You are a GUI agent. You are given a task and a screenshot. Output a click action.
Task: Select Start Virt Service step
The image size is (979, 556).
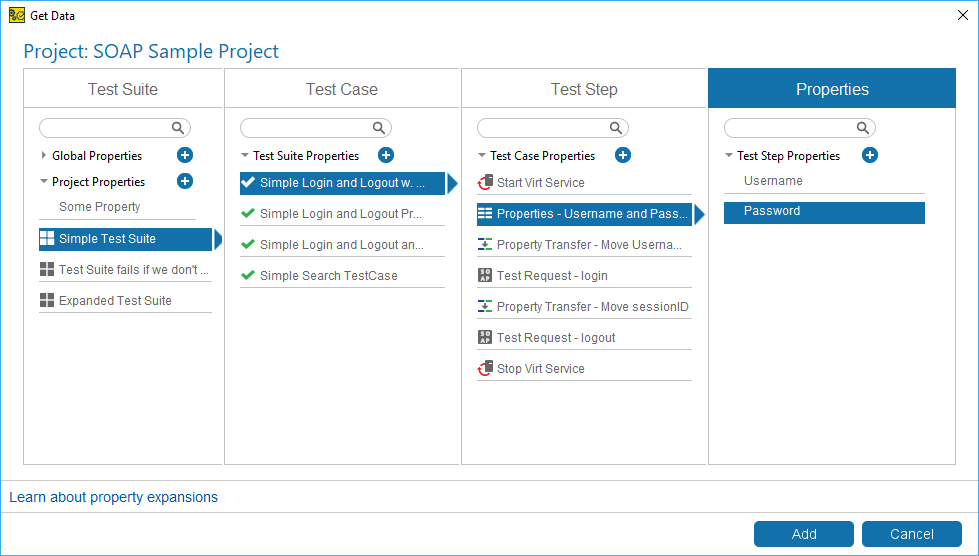[x=584, y=183]
